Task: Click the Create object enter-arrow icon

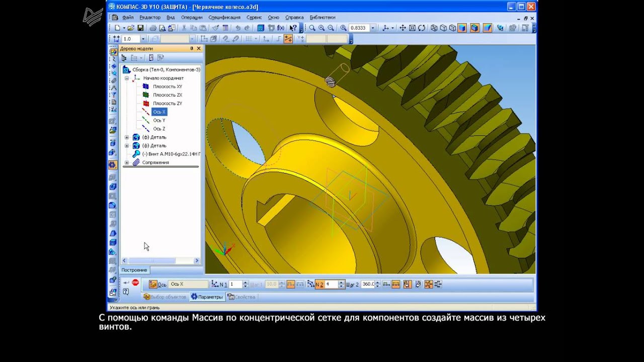Action: (126, 282)
